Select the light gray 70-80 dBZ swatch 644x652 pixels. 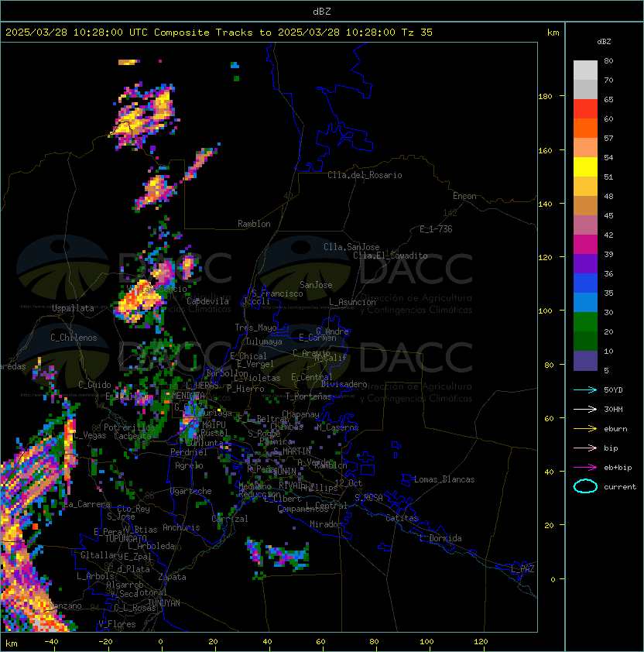[x=585, y=70]
